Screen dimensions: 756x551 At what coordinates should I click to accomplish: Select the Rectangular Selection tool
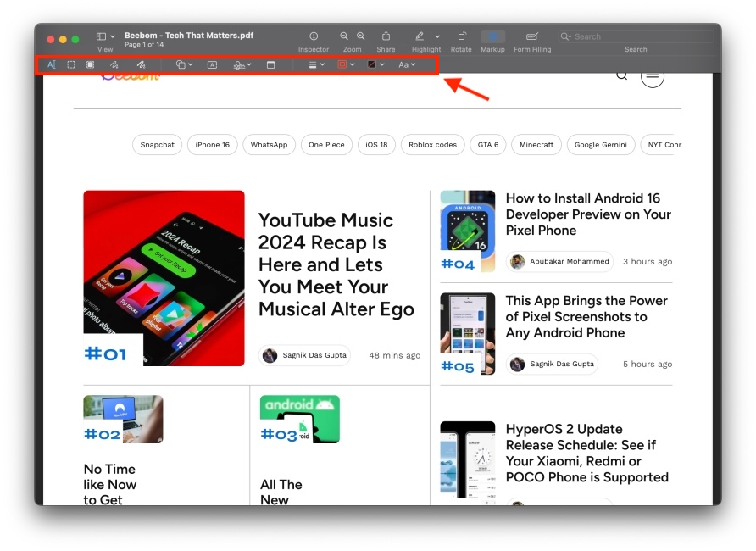tap(71, 64)
